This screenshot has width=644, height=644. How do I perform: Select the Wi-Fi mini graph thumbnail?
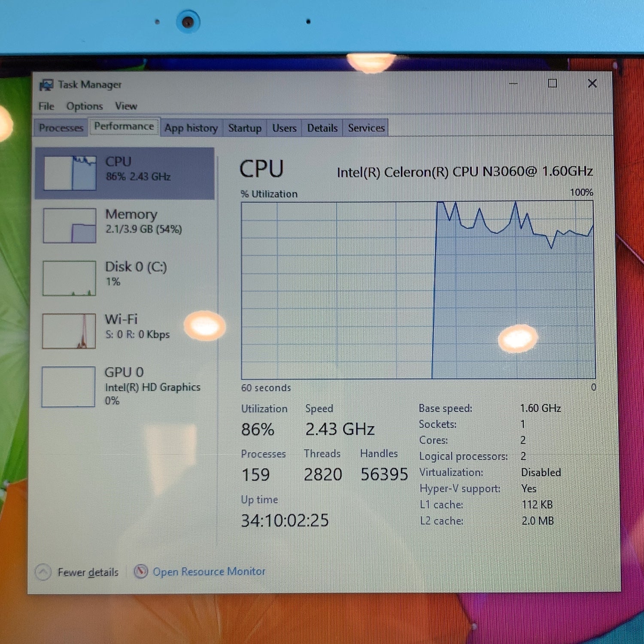coord(69,331)
